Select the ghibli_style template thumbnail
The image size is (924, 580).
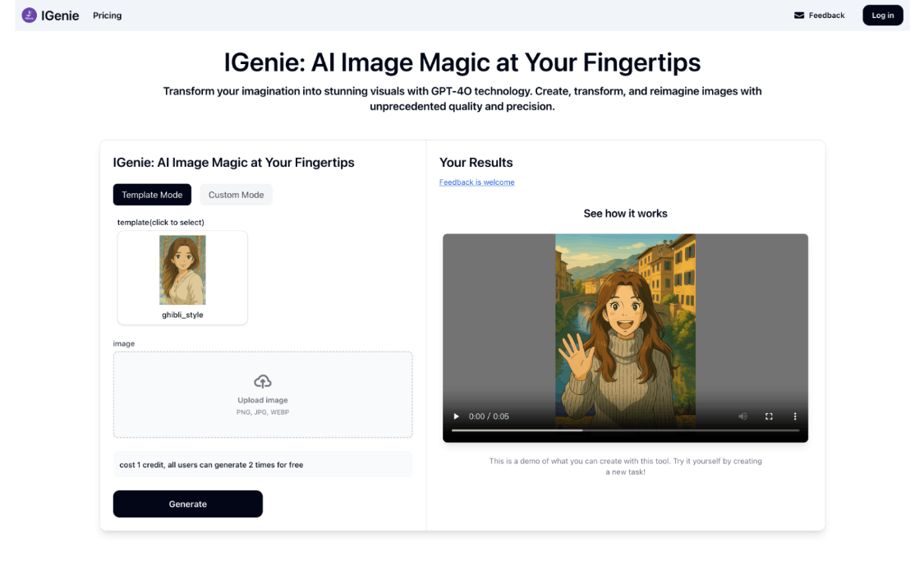click(x=182, y=269)
